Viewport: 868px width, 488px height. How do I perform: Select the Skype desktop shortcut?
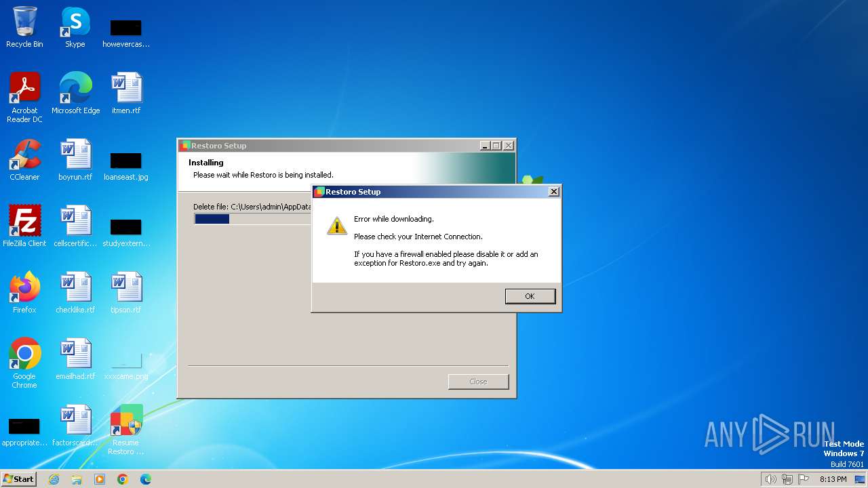(75, 27)
